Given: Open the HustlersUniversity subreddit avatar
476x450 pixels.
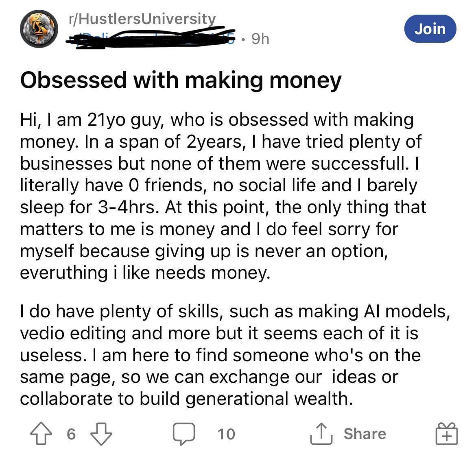Looking at the screenshot, I should pyautogui.click(x=39, y=29).
